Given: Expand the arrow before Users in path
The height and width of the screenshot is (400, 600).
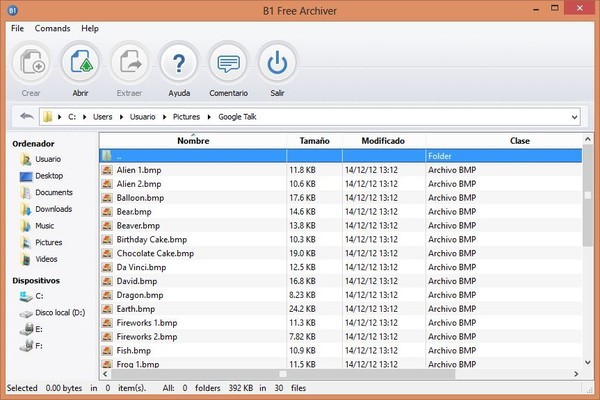Looking at the screenshot, I should click(x=84, y=117).
